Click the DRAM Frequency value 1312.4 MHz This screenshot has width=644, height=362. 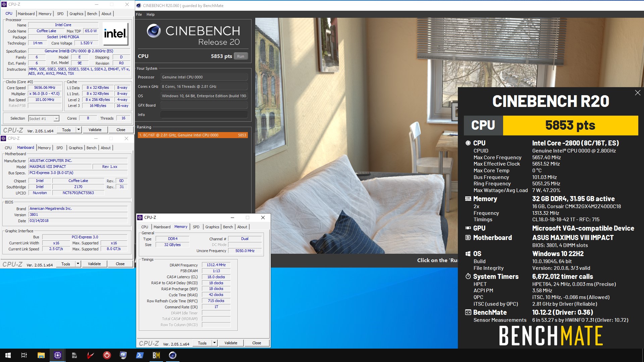(216, 265)
